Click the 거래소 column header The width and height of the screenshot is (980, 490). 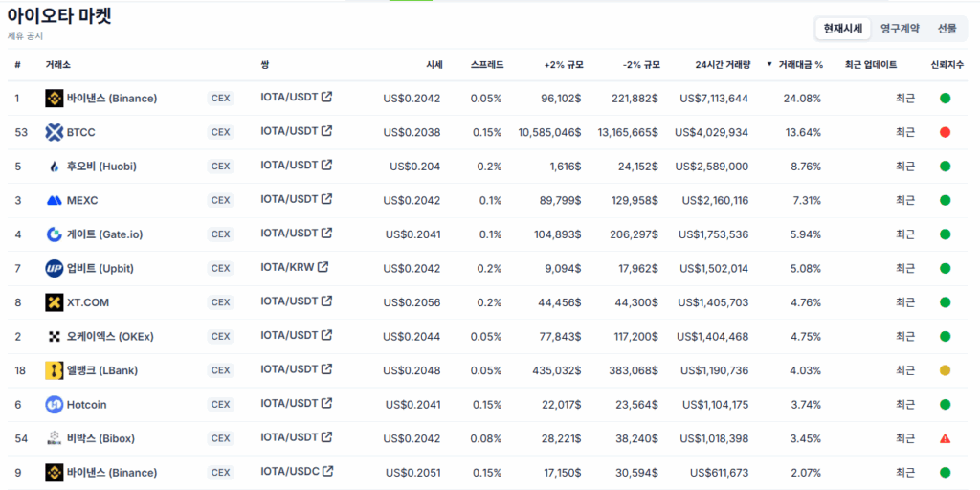(x=57, y=64)
